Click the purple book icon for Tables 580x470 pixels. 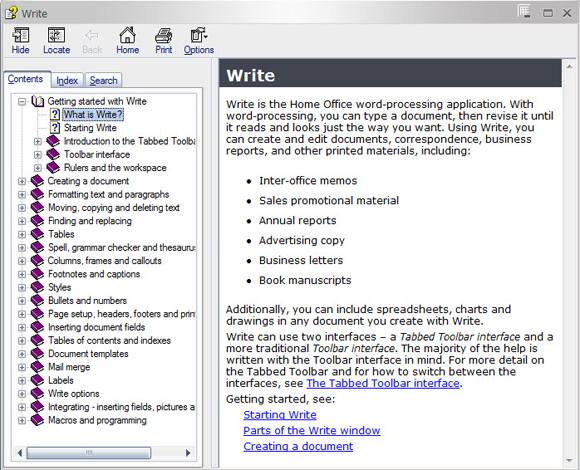[37, 234]
